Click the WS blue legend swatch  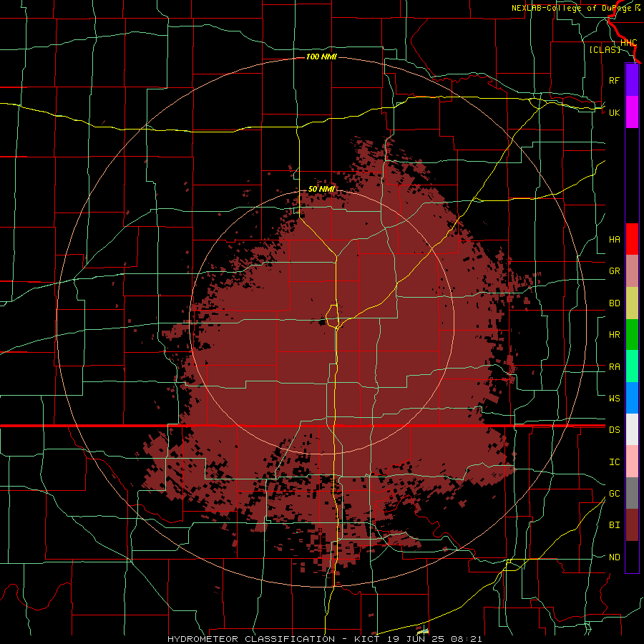[632, 398]
